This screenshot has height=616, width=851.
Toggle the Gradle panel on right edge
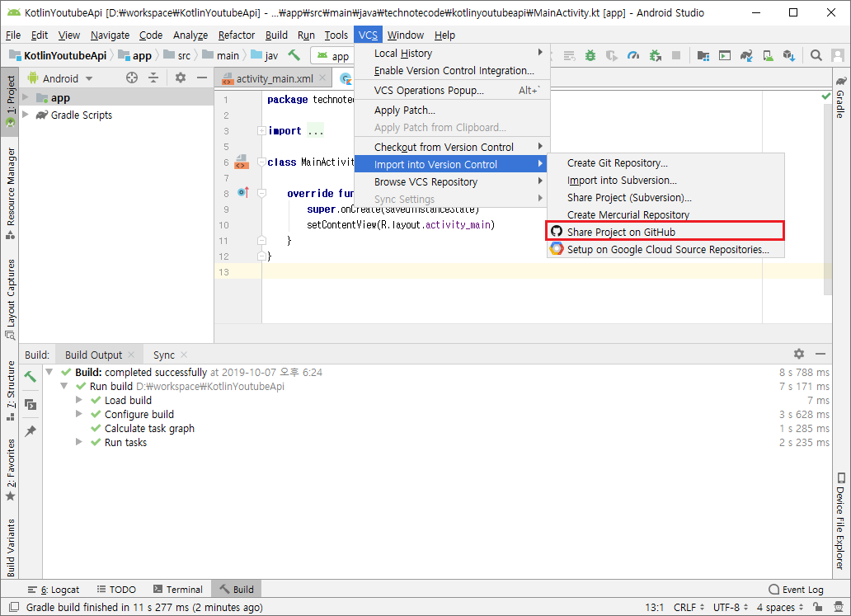(840, 97)
